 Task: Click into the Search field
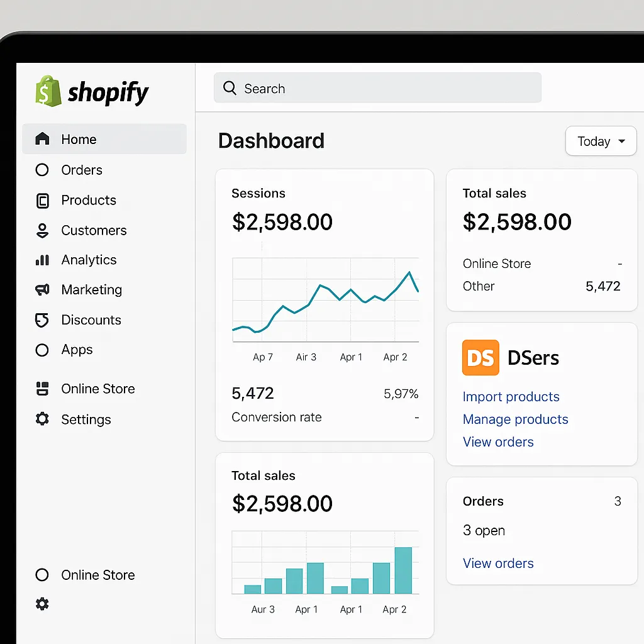click(377, 88)
